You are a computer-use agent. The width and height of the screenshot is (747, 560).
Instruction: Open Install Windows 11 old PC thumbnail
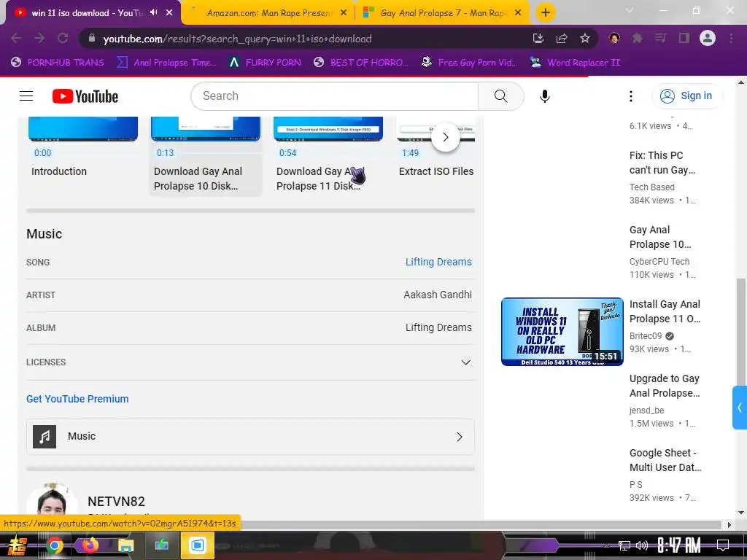(562, 332)
